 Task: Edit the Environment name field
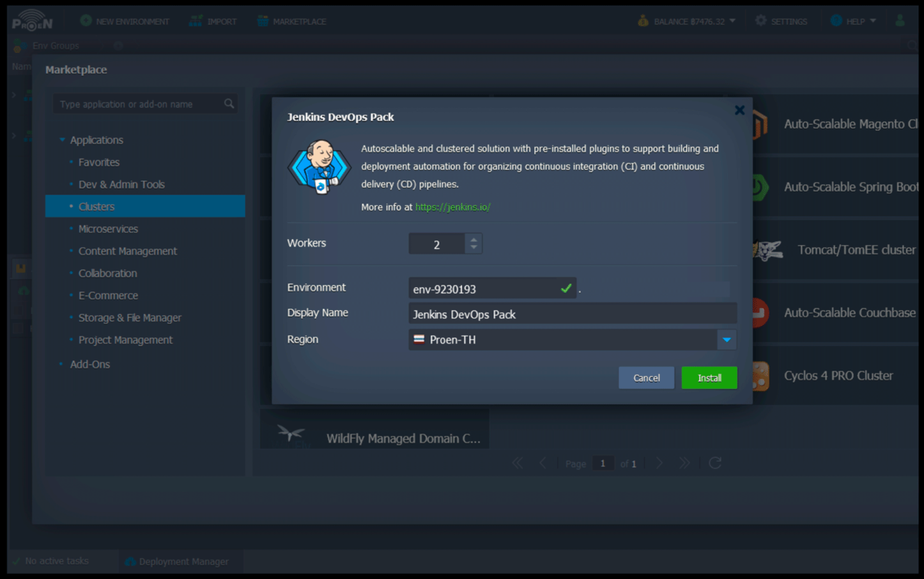pos(492,289)
